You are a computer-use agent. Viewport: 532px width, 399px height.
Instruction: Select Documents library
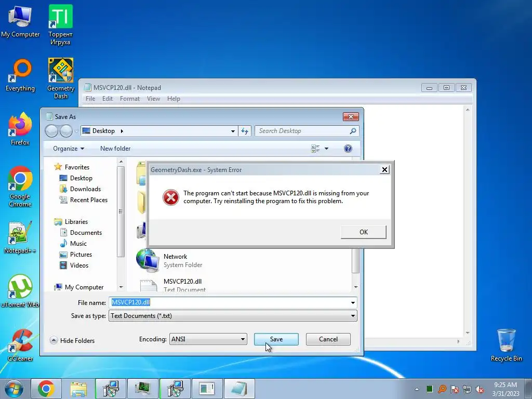coord(81,232)
